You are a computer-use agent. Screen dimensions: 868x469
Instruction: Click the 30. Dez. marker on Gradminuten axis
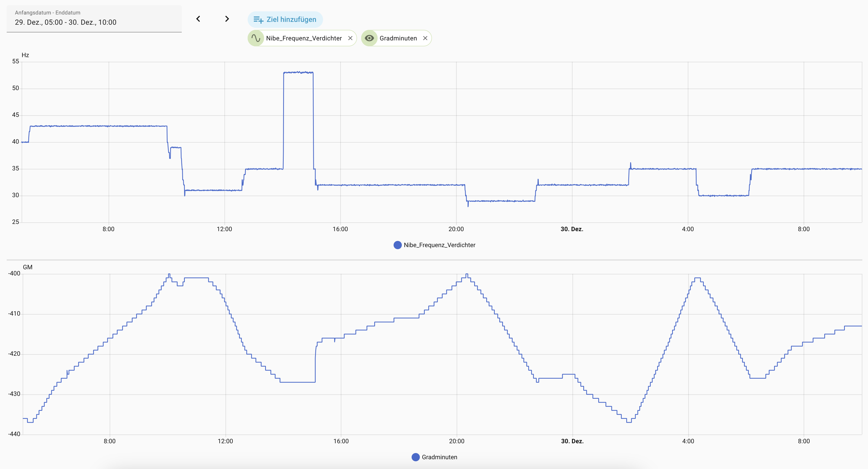click(572, 441)
